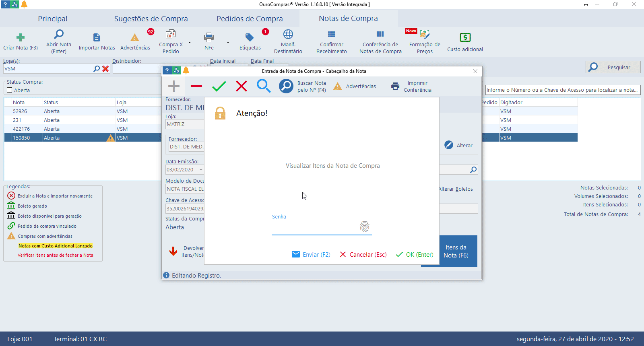Click the Buscar Nota pelo Nº search icon
The image size is (644, 346).
[286, 86]
